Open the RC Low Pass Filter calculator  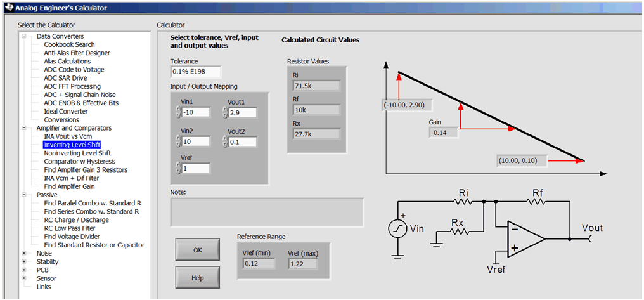tap(70, 228)
